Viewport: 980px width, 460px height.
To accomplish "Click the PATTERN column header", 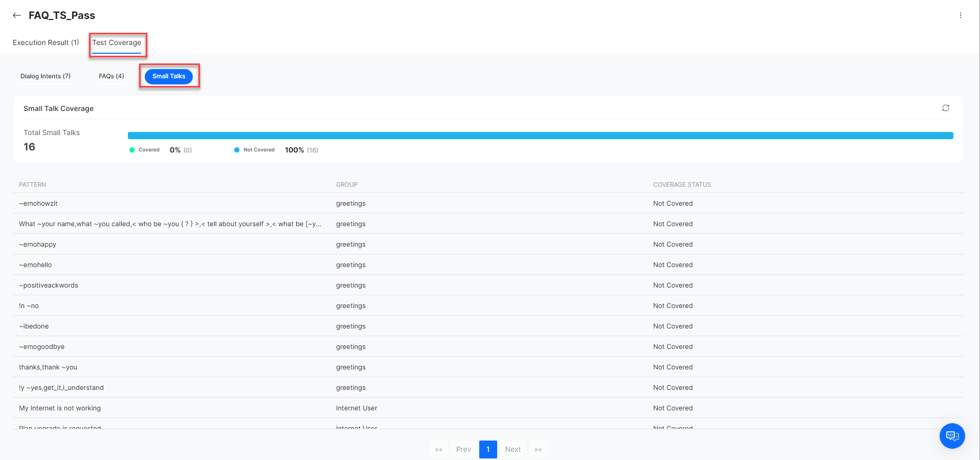I will click(x=33, y=185).
